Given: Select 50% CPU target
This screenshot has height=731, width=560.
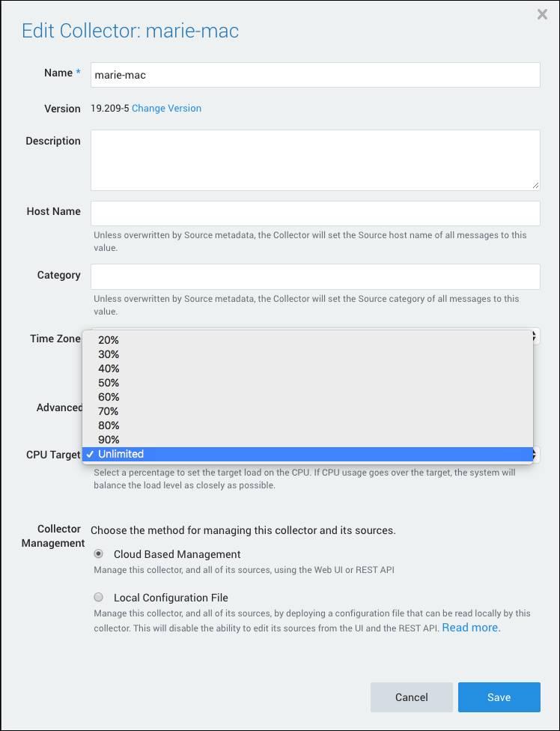Looking at the screenshot, I should (108, 383).
